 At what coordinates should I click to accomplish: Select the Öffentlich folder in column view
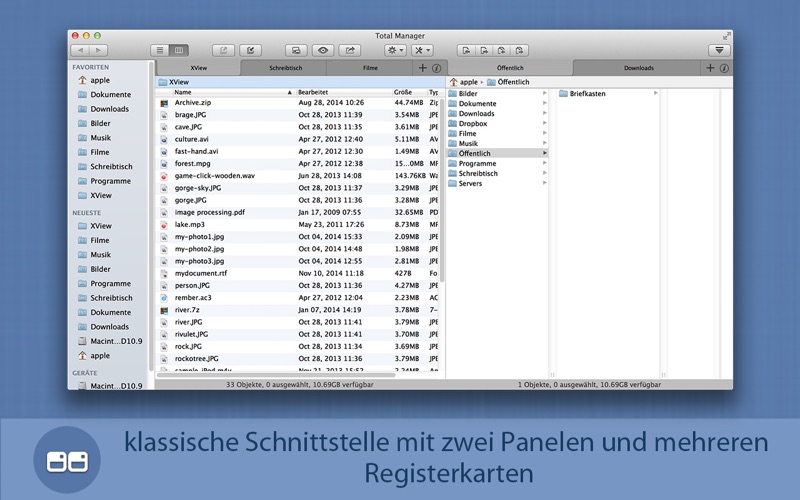497,153
